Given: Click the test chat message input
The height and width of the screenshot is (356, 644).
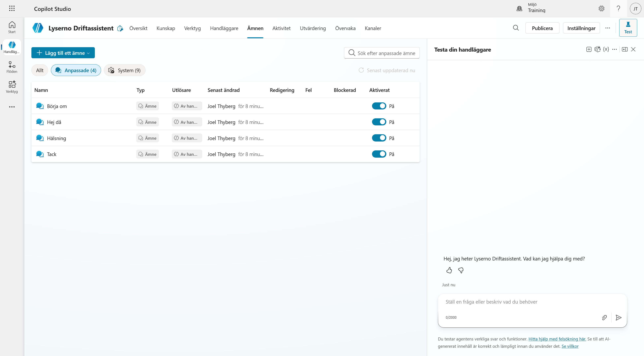Looking at the screenshot, I should coord(532,302).
